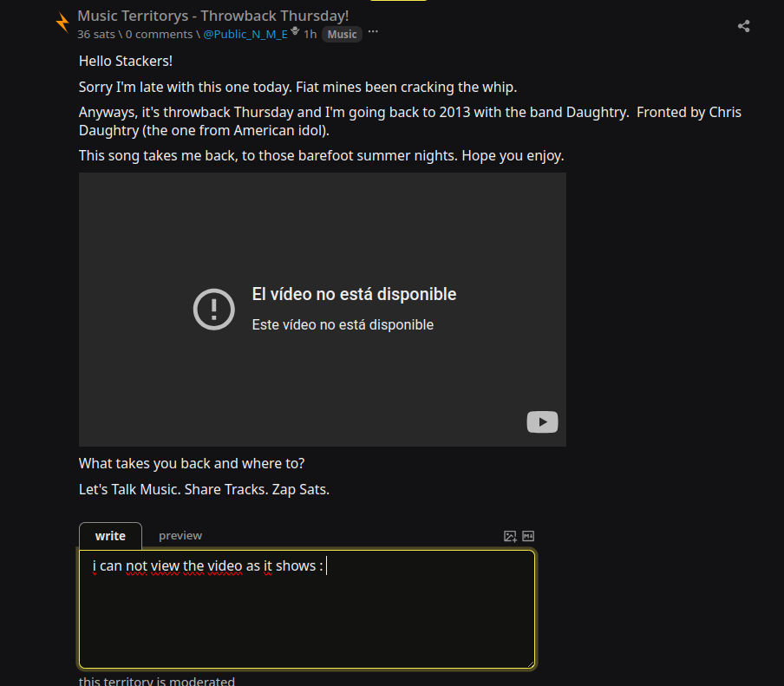Click the cowboy hat icon beside the username
Image resolution: width=784 pixels, height=686 pixels.
click(x=295, y=31)
